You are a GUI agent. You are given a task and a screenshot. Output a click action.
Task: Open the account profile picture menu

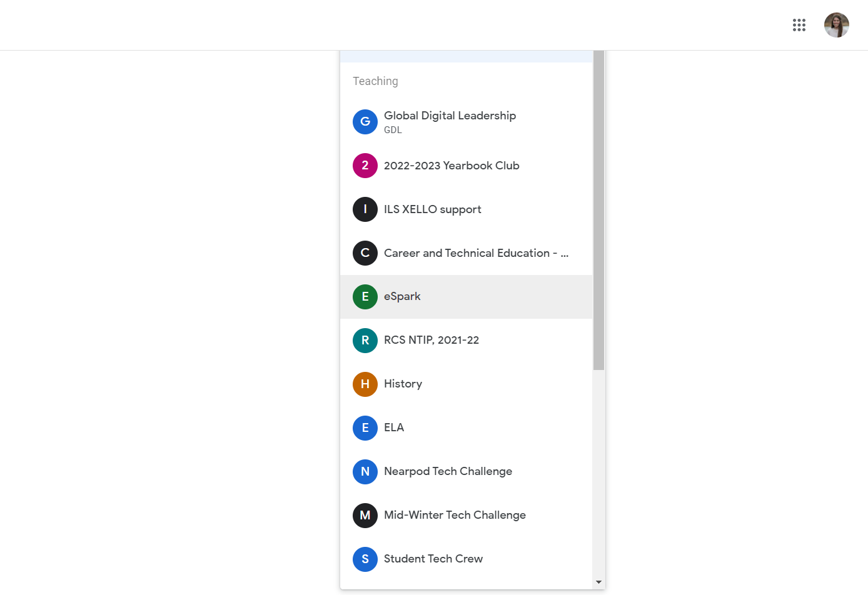pos(837,25)
